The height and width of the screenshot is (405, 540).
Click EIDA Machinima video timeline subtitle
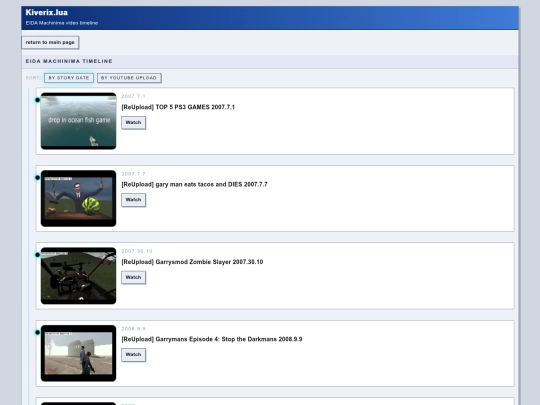[x=62, y=23]
